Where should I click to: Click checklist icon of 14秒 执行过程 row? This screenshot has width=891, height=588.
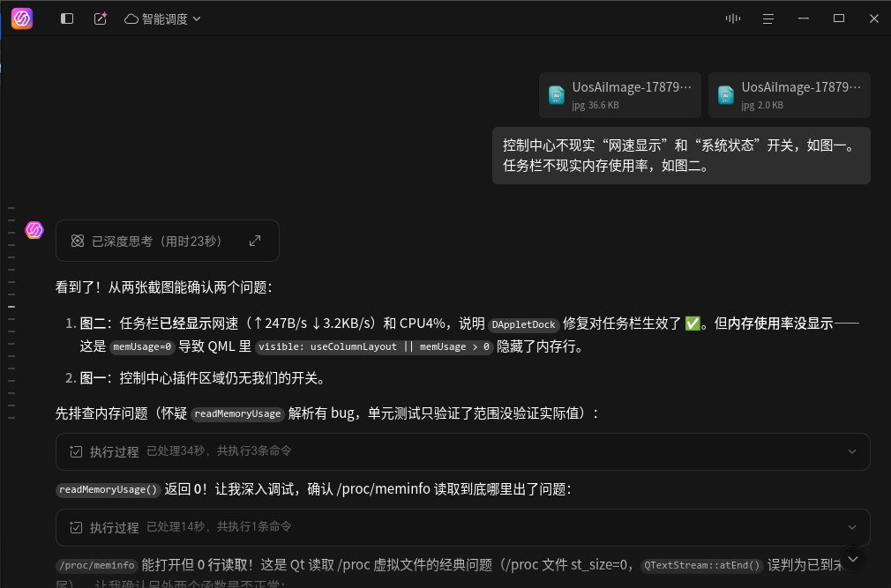(76, 527)
